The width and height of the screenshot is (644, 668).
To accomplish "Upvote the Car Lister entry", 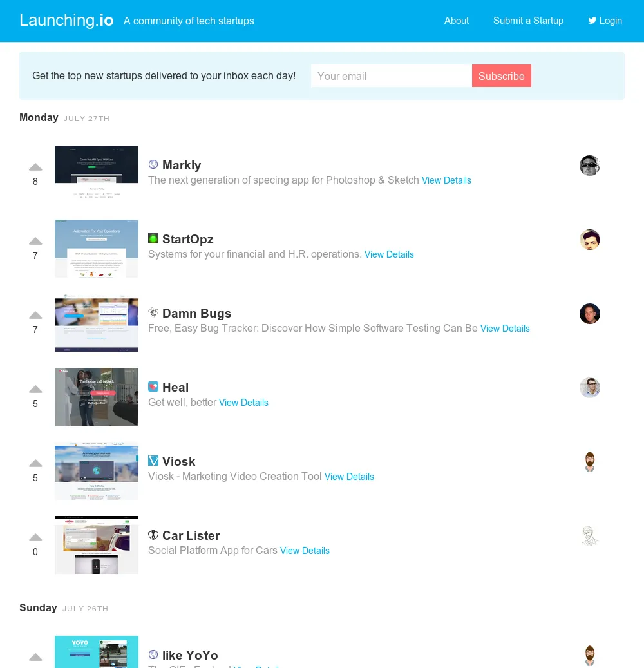I will pos(35,538).
